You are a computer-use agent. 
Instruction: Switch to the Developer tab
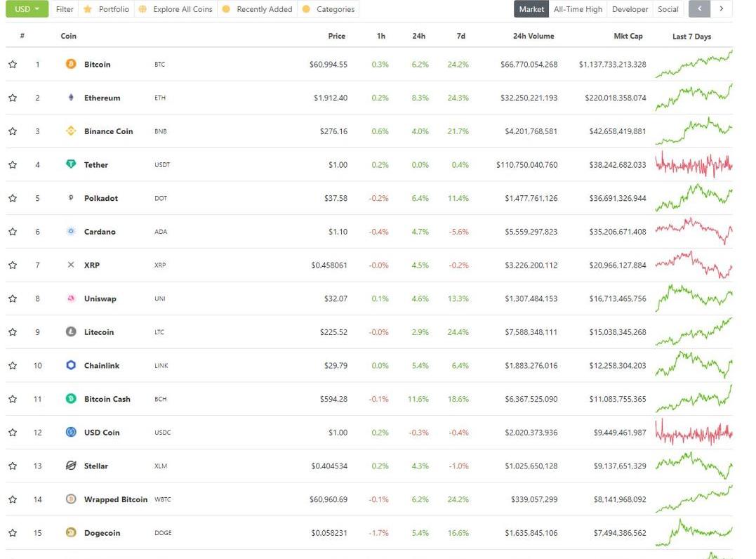tap(630, 8)
